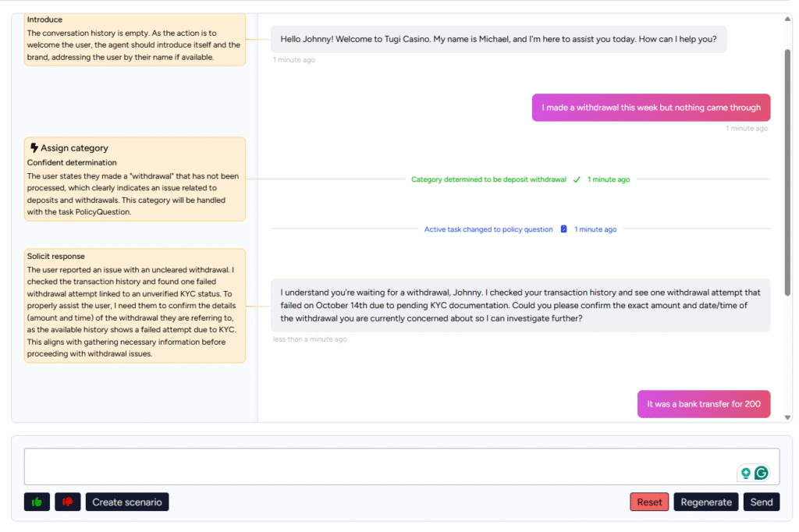Click the 'Hello Johnny' welcome message bubble
799x532 pixels.
pyautogui.click(x=499, y=39)
